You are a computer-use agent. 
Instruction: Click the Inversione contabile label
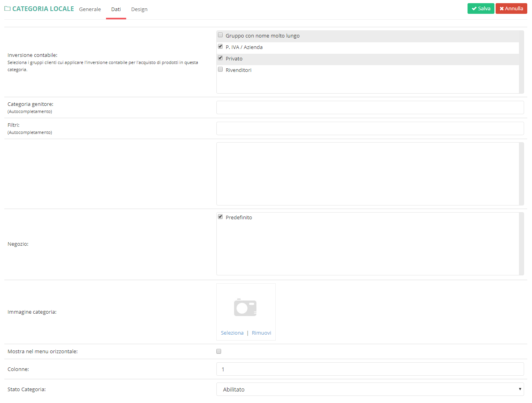[32, 55]
